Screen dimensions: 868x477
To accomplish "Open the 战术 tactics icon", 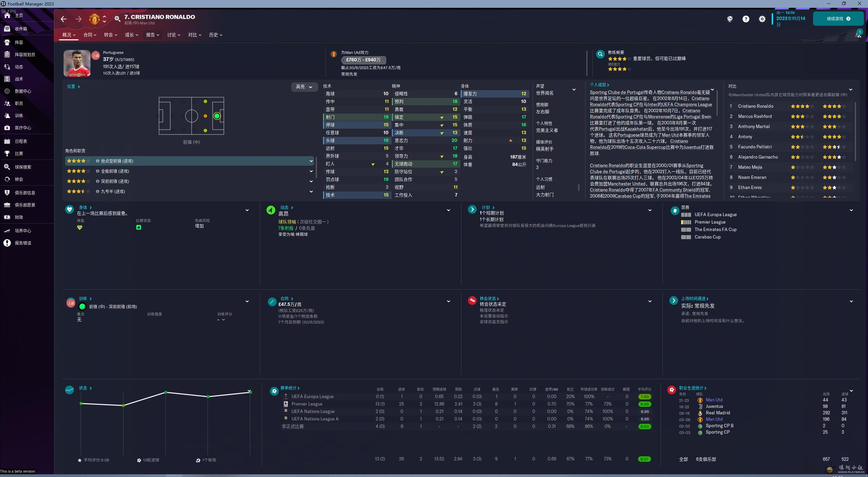I will [7, 79].
